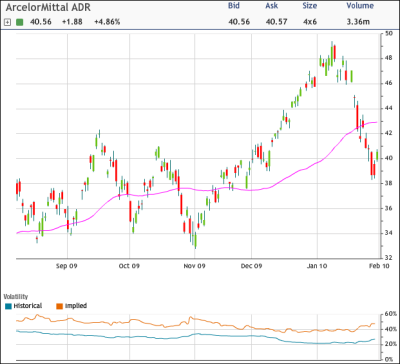The width and height of the screenshot is (400, 364).
Task: Click the 38 price axis label
Action: click(389, 183)
